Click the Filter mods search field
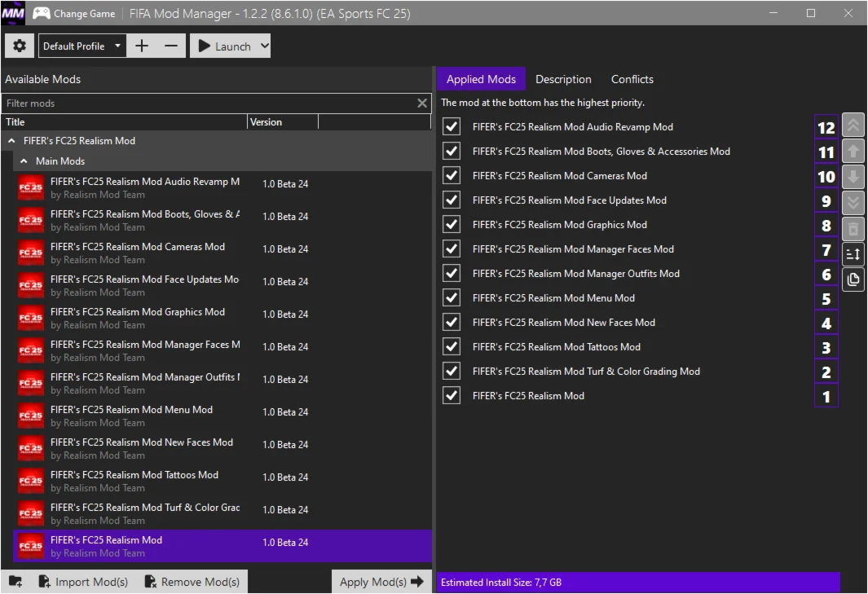868x594 pixels. click(209, 103)
